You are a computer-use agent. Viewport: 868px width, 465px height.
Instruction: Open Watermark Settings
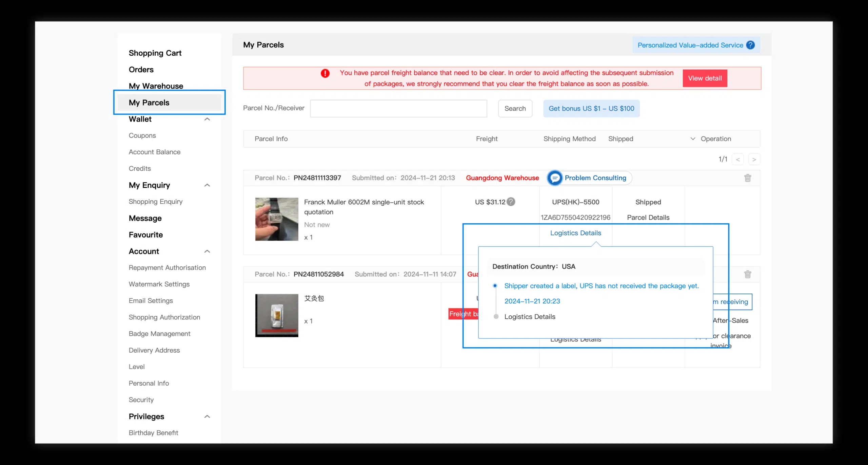coord(159,284)
